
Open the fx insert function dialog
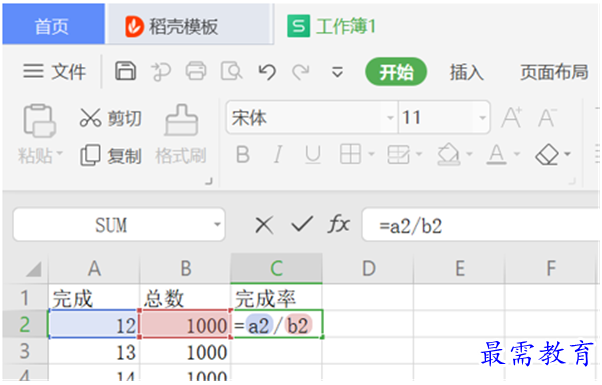point(339,224)
